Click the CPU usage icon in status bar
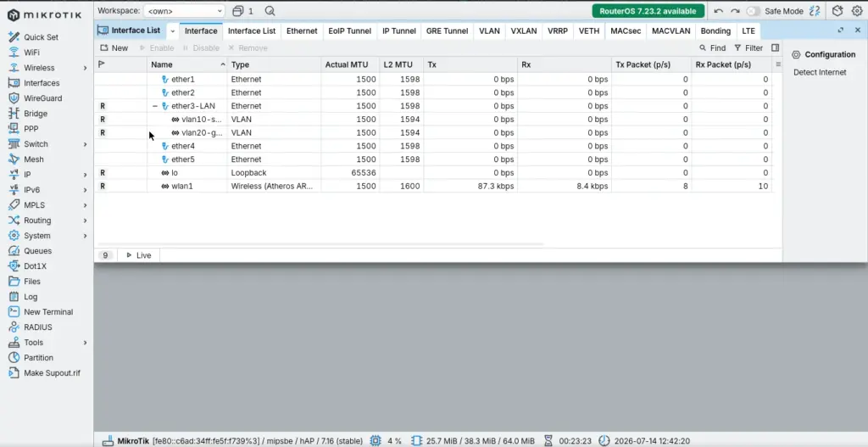Image resolution: width=868 pixels, height=447 pixels. coord(376,441)
